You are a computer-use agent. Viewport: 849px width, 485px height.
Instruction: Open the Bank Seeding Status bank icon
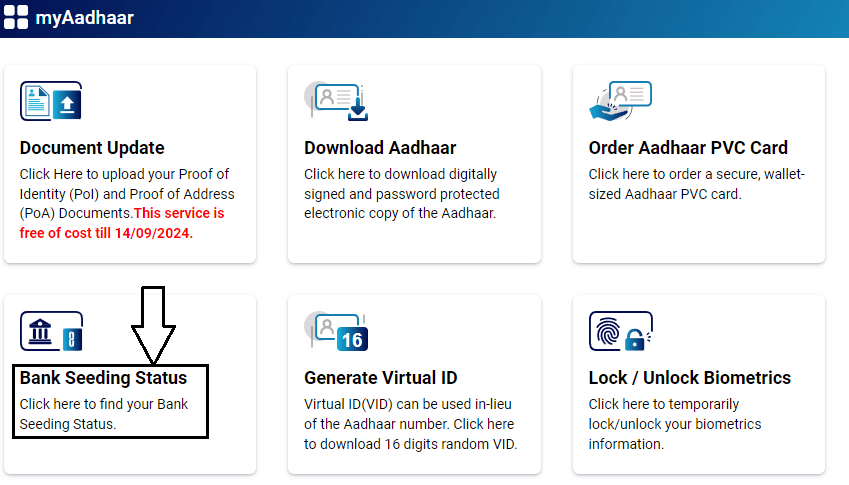pyautogui.click(x=51, y=331)
